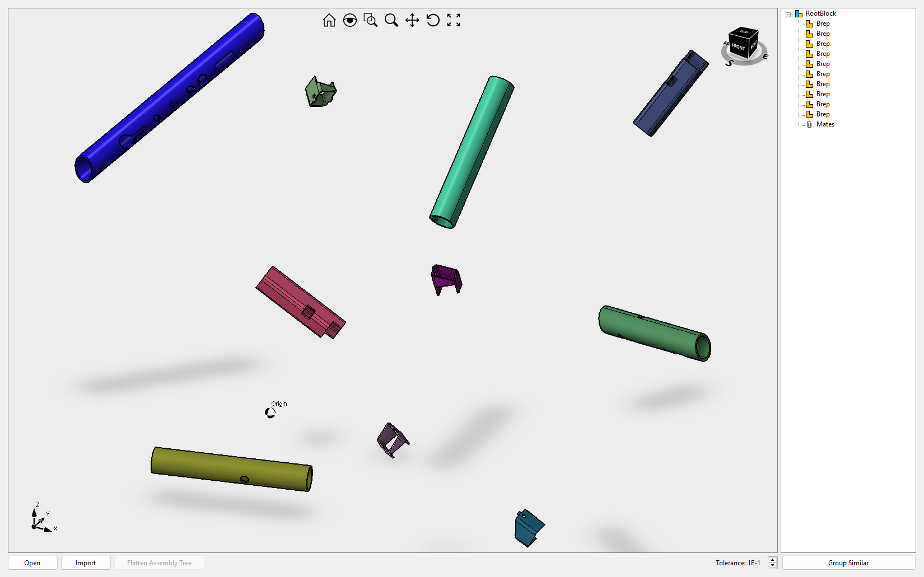Select the magnifier zoom tool
Image resolution: width=924 pixels, height=577 pixels.
coord(391,21)
